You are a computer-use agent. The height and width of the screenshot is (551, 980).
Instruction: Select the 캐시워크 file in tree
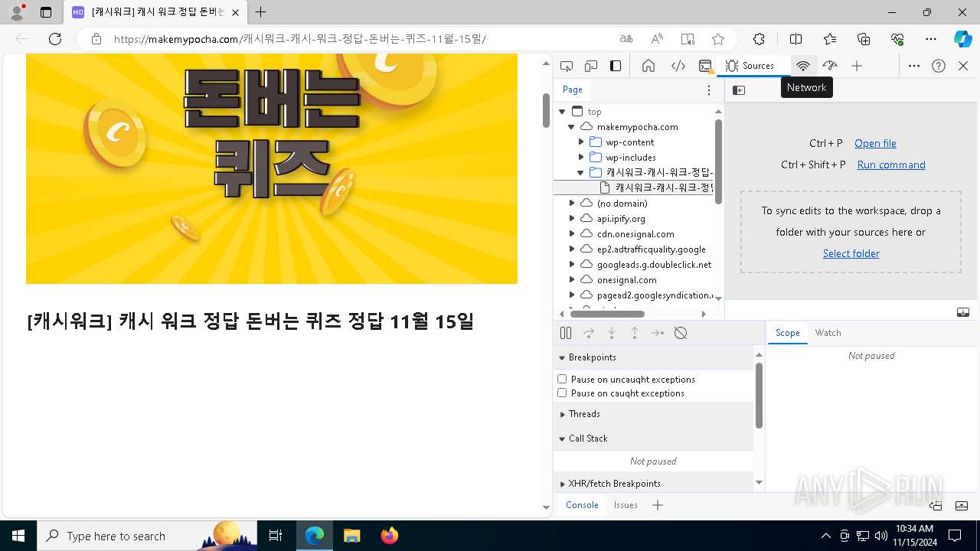click(x=634, y=187)
